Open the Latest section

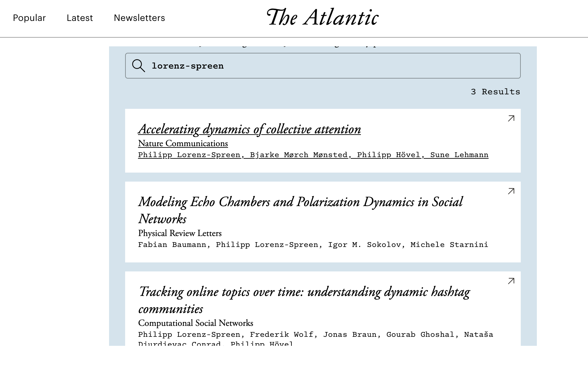point(79,18)
